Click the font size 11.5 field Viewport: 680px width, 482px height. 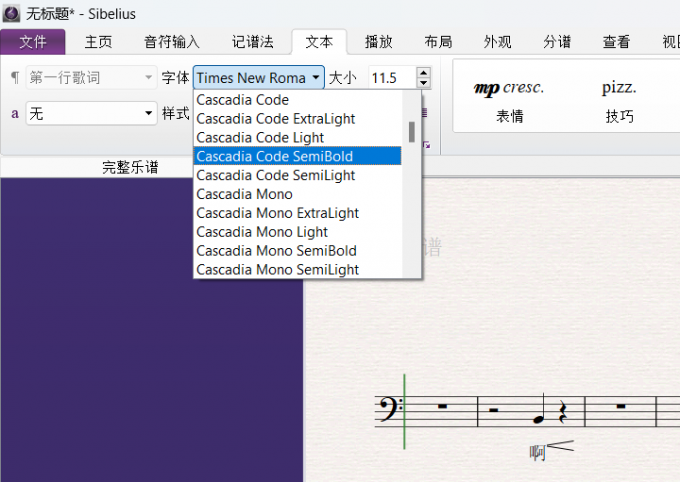390,77
